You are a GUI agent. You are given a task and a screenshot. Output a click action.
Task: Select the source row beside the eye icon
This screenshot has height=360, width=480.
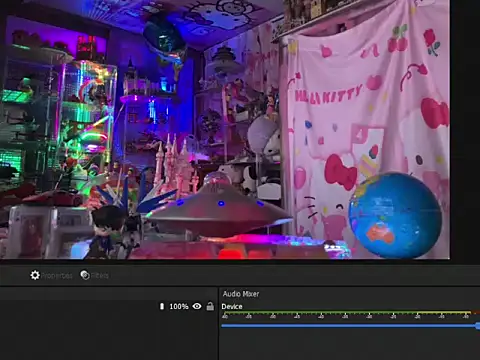(x=108, y=306)
